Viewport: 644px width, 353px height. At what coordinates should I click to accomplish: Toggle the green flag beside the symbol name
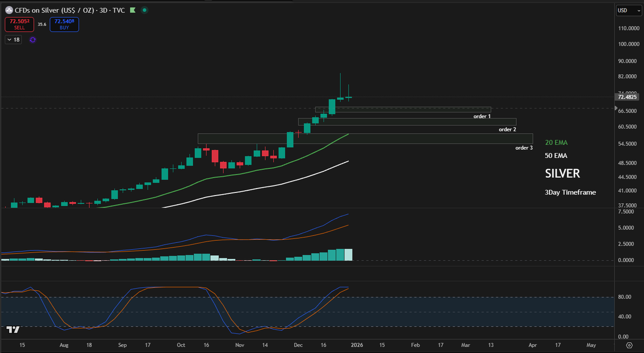coord(132,10)
